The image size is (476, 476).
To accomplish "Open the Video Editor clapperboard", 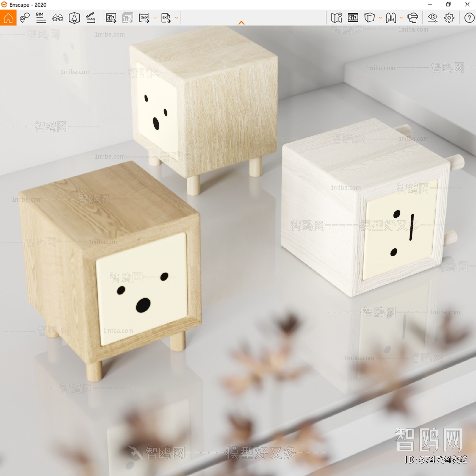I will click(90, 18).
